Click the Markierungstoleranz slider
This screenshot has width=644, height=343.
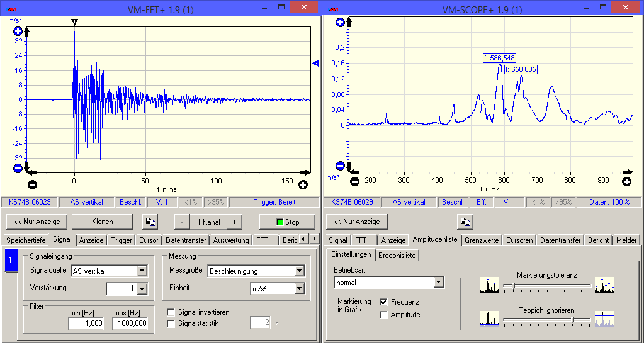(546, 285)
